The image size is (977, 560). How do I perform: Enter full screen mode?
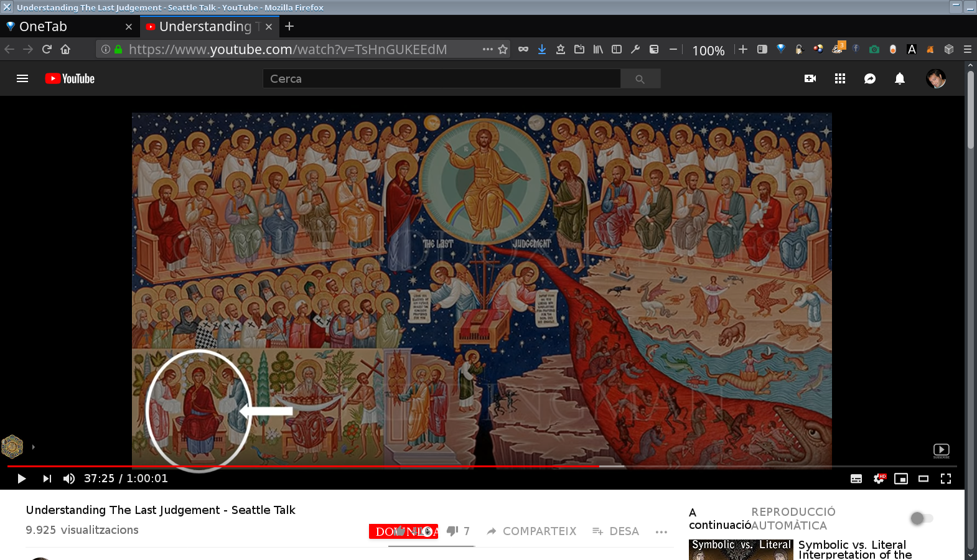pyautogui.click(x=946, y=478)
